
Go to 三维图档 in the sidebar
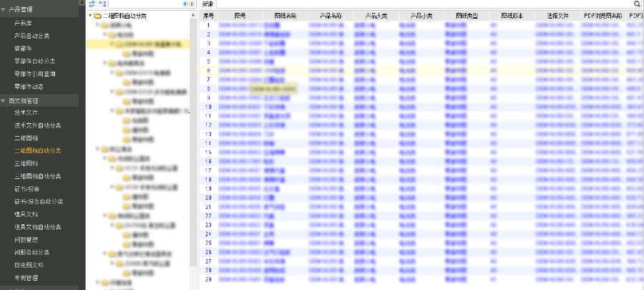pyautogui.click(x=26, y=163)
